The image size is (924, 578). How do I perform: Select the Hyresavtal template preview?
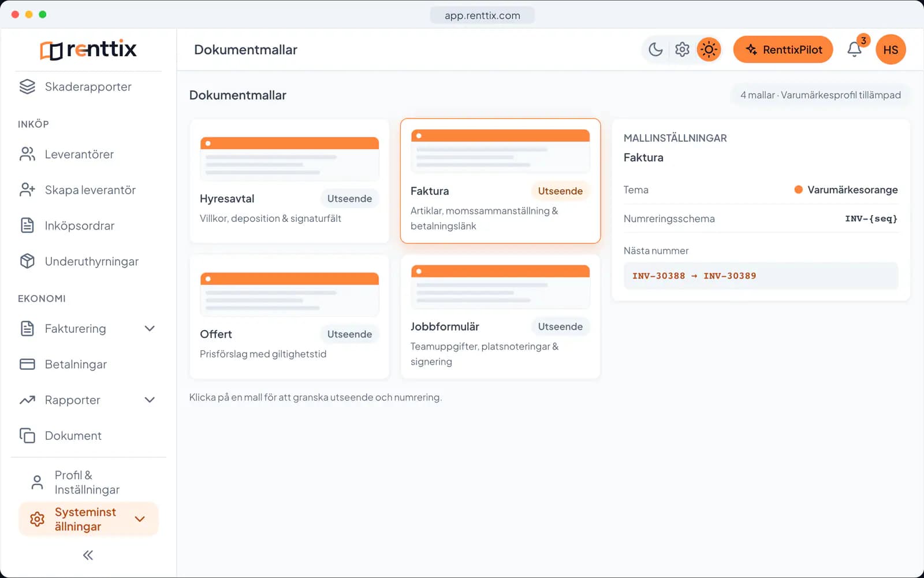[x=289, y=160]
